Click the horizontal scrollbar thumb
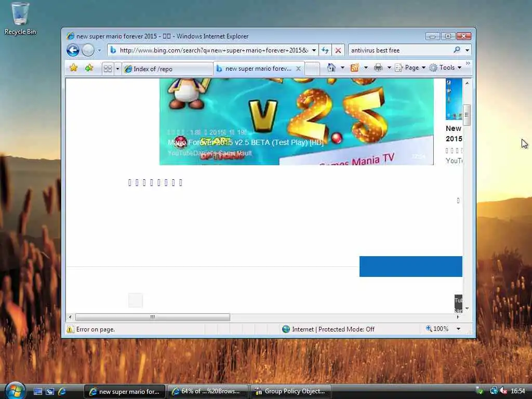 point(153,317)
